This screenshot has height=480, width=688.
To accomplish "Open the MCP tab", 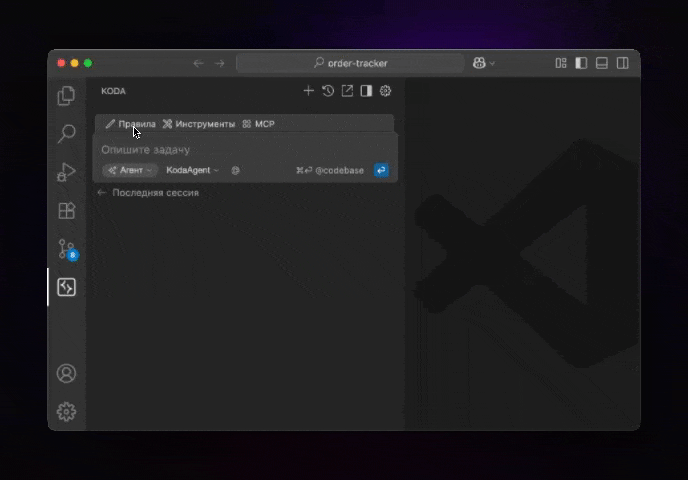I will tap(258, 124).
